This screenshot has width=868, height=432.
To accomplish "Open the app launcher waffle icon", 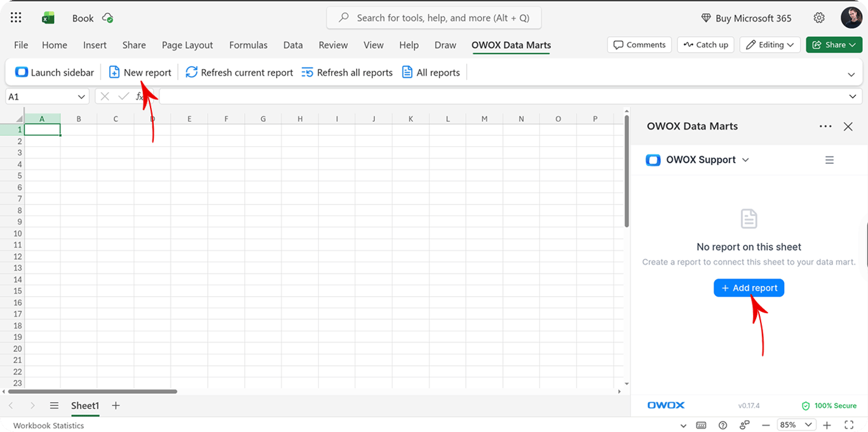I will (x=16, y=18).
